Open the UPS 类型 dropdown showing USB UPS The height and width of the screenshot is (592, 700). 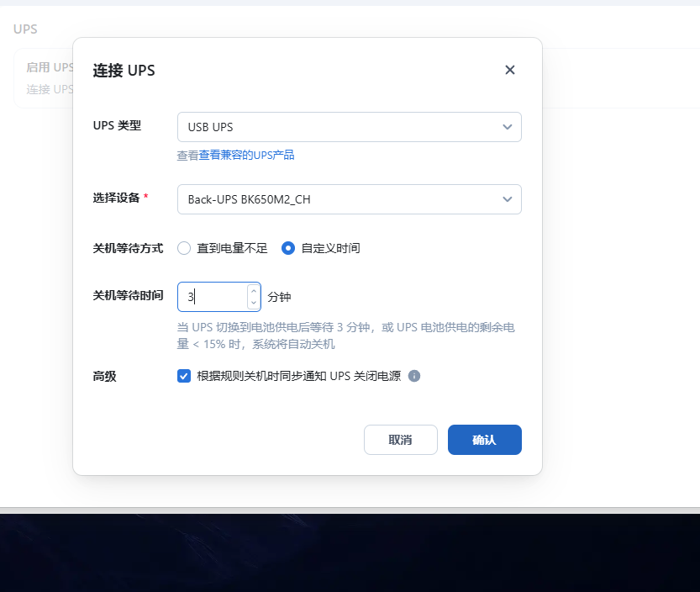click(349, 127)
